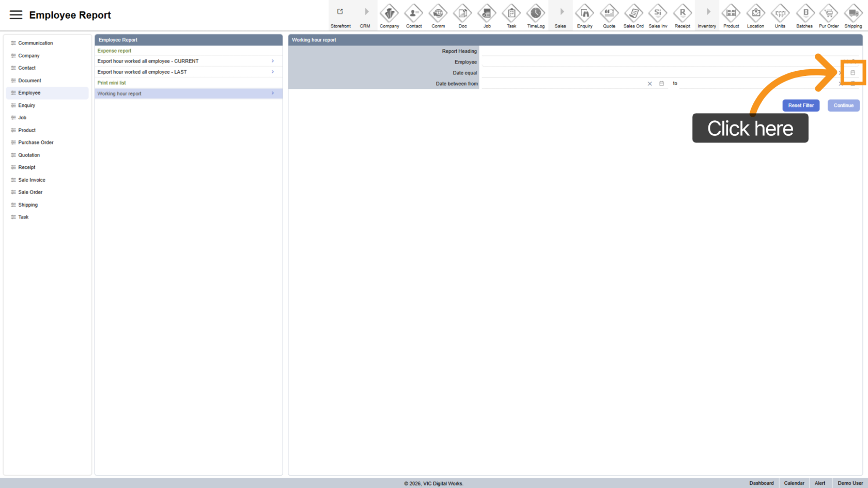Select Purchase Order in left sidebar
The height and width of the screenshot is (488, 868).
point(36,143)
